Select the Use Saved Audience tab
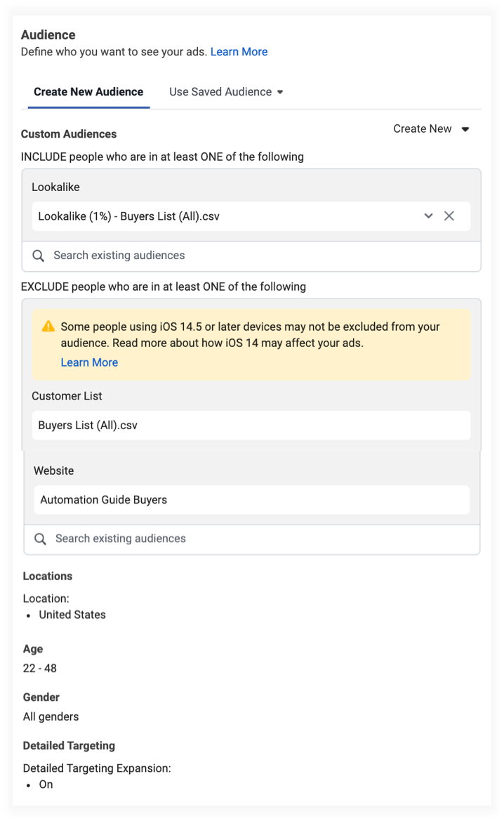This screenshot has width=504, height=821. (220, 92)
